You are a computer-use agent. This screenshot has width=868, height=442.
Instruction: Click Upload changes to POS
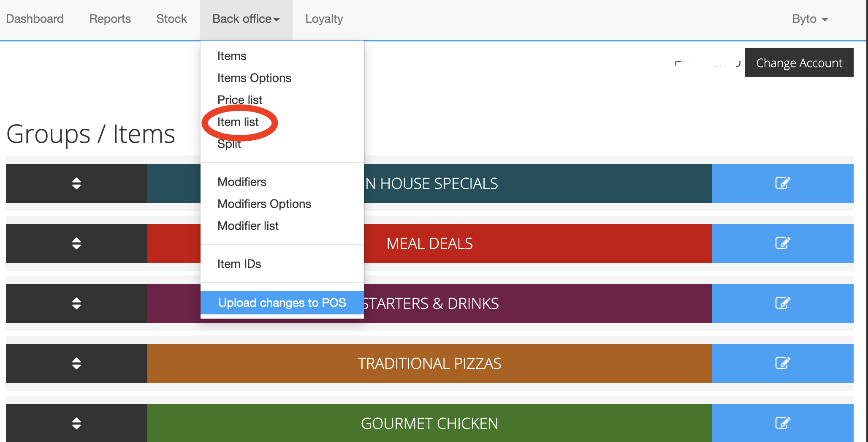282,303
